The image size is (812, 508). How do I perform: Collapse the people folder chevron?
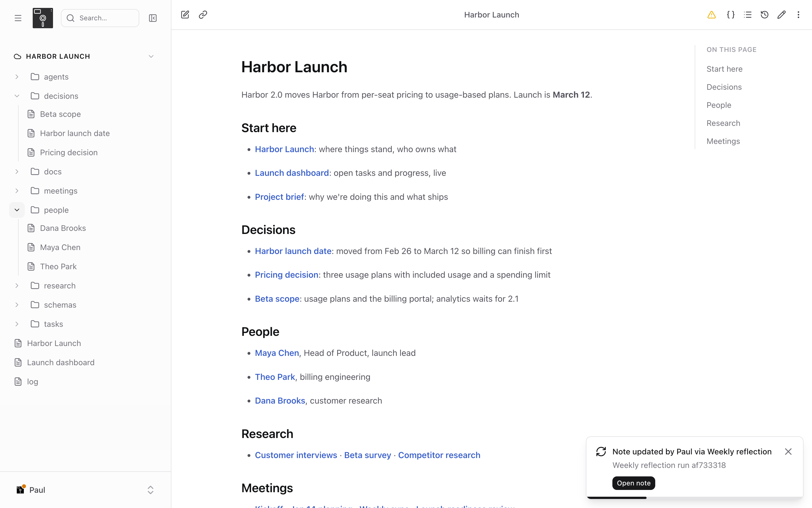[x=17, y=210]
